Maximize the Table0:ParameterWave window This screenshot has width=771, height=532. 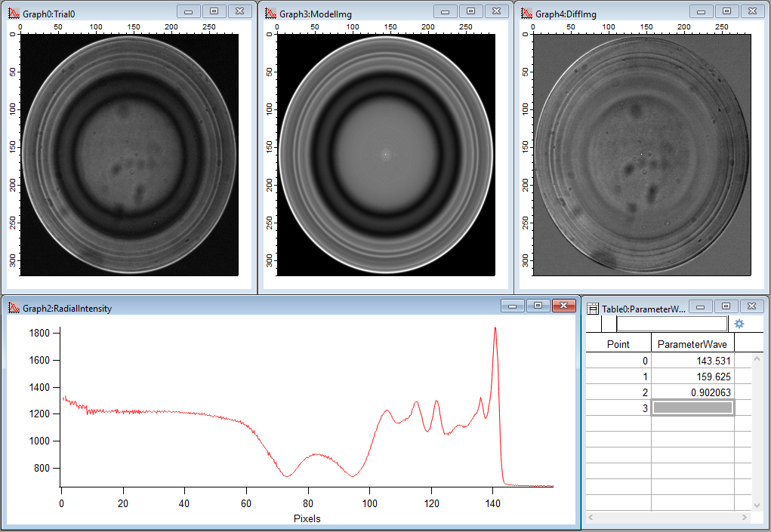pyautogui.click(x=726, y=306)
